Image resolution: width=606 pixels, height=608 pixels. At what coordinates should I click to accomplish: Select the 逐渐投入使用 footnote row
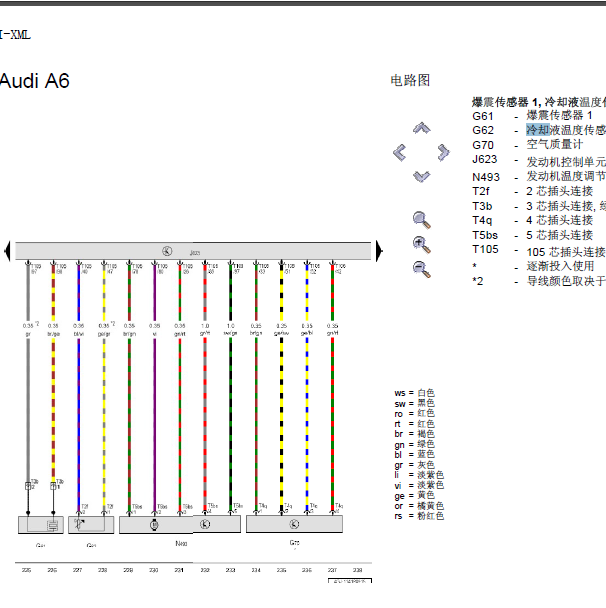click(x=533, y=266)
